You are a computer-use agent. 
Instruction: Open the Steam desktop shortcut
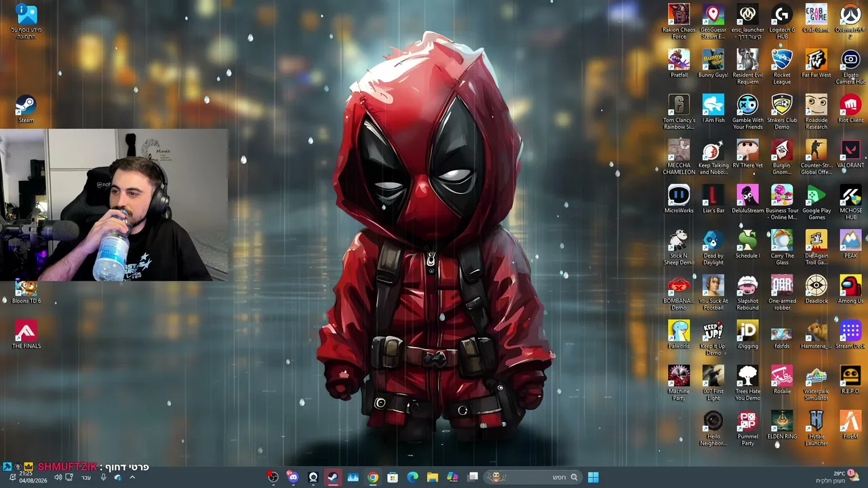click(26, 109)
